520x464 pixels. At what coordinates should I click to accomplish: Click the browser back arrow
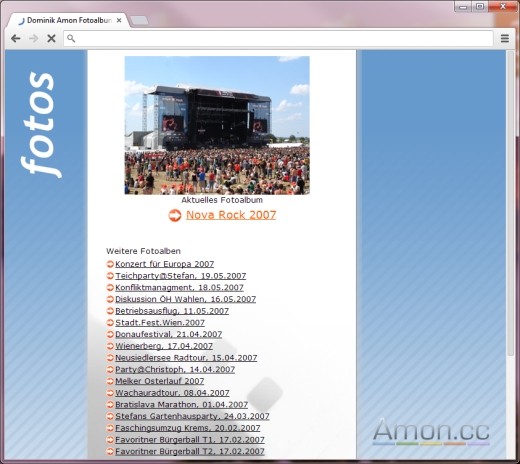point(16,39)
